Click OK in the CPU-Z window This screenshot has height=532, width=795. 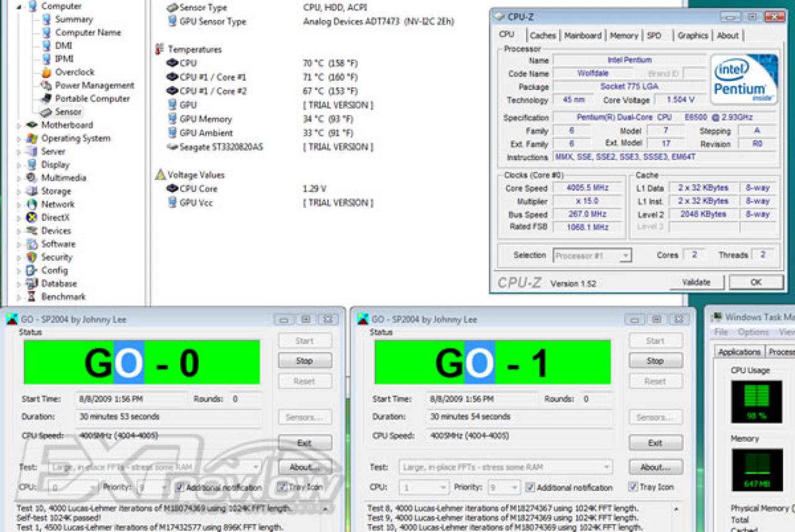tap(756, 282)
